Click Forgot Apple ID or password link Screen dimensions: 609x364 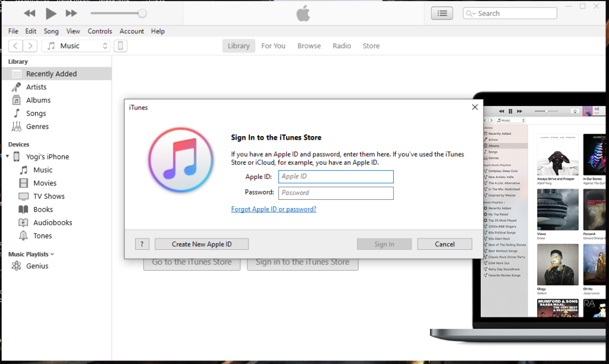[274, 209]
